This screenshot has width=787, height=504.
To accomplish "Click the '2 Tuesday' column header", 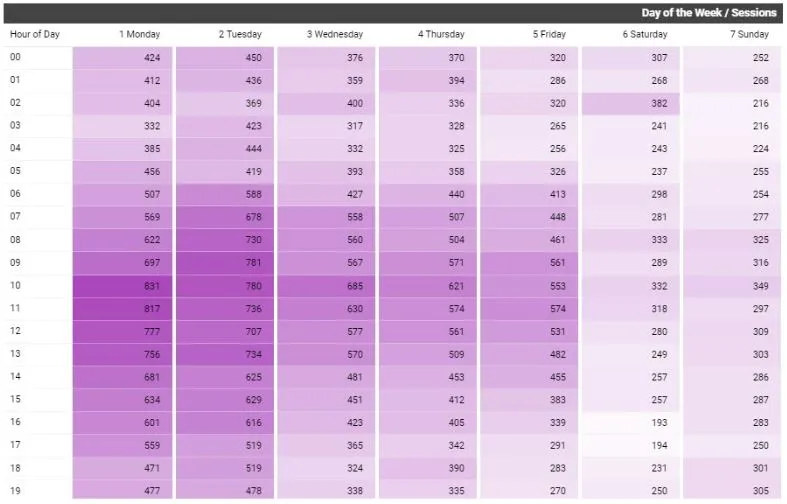I will point(240,34).
